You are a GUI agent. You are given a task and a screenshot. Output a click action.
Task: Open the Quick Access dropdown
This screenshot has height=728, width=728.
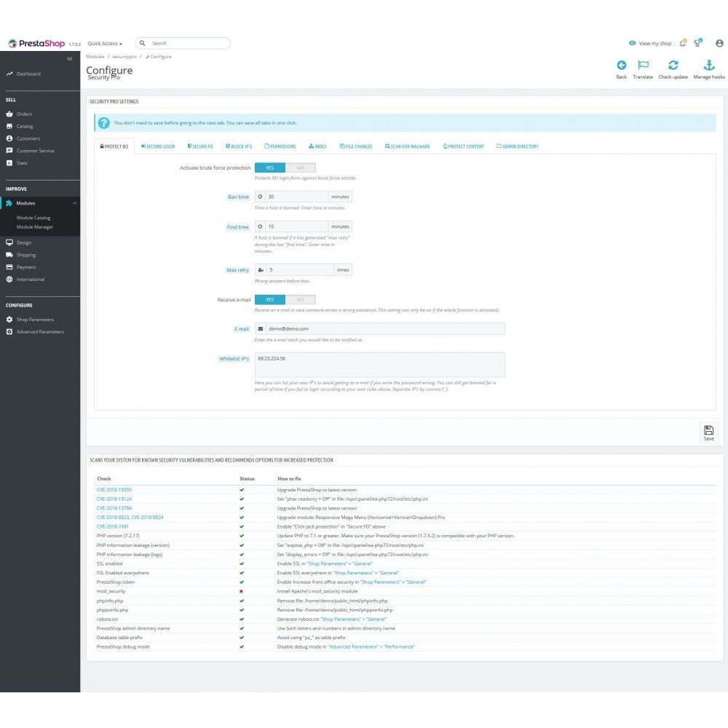pyautogui.click(x=105, y=43)
